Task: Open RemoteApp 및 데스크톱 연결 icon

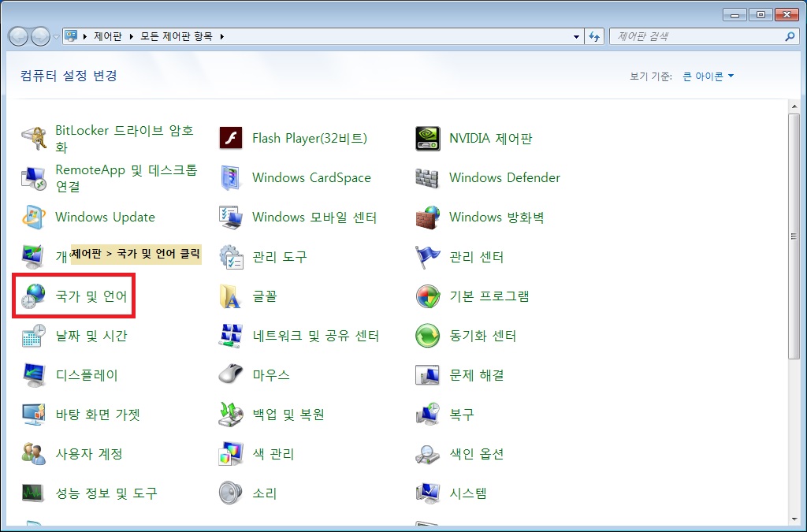Action: tap(34, 178)
